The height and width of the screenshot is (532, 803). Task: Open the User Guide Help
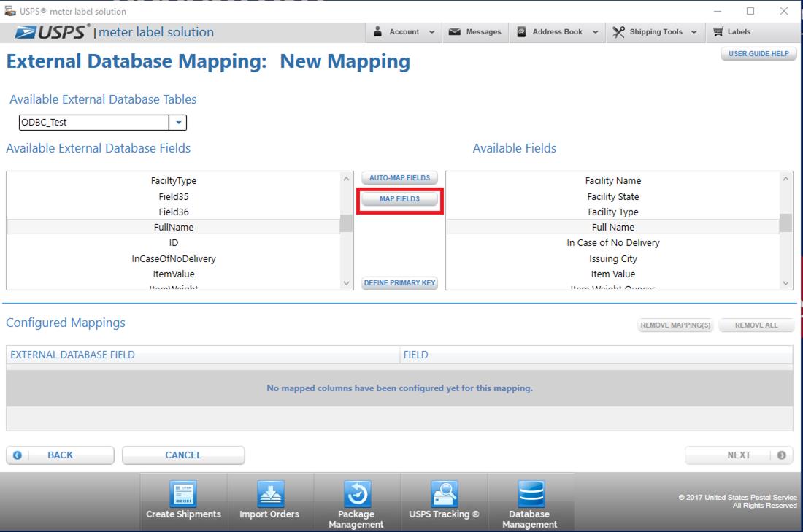[758, 54]
